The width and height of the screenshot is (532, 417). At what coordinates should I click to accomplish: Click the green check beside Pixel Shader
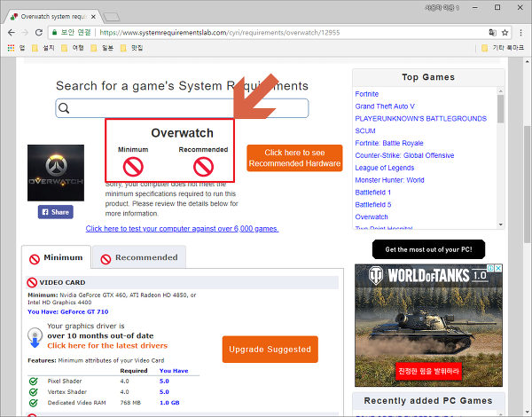tap(34, 381)
